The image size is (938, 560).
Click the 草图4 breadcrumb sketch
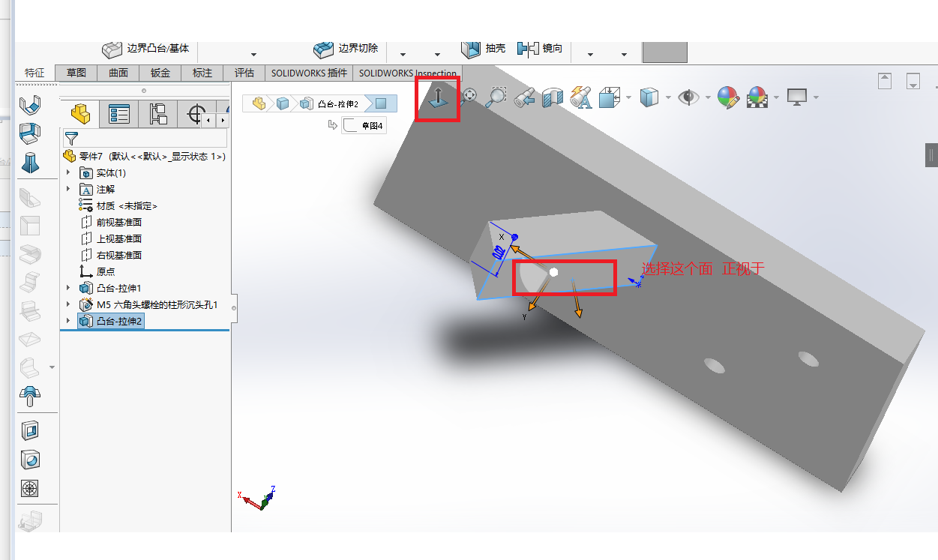tap(364, 125)
